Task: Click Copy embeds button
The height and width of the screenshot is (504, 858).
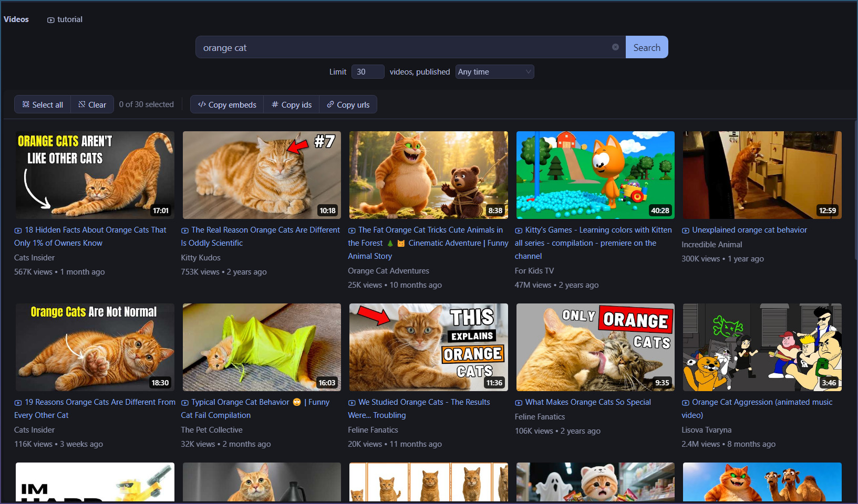Action: click(x=227, y=104)
